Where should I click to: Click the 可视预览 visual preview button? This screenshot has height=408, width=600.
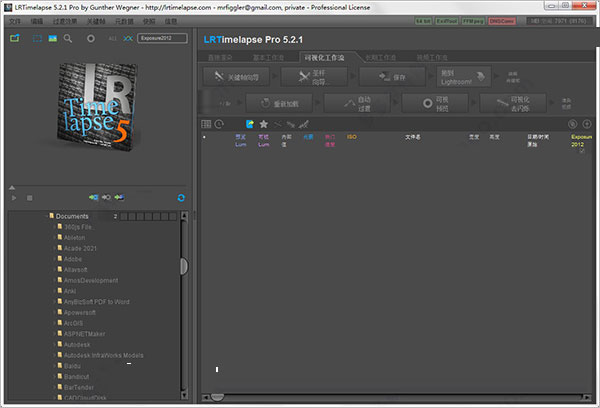[435, 103]
